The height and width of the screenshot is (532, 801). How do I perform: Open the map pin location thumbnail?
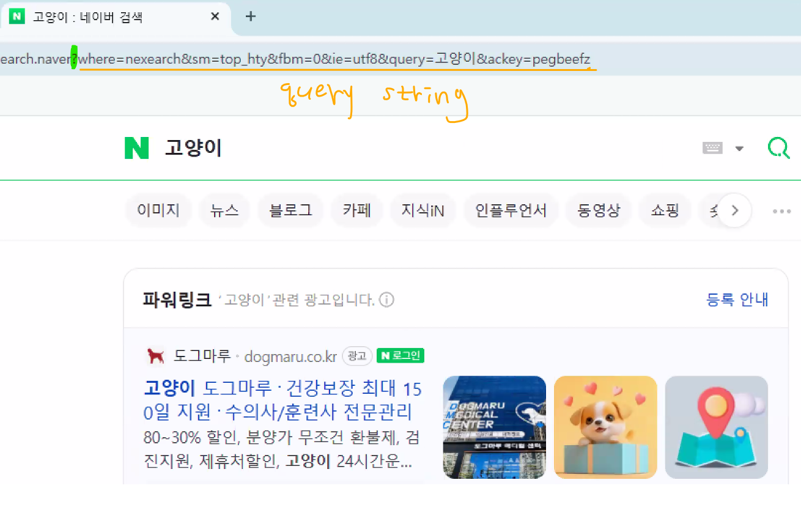click(716, 427)
